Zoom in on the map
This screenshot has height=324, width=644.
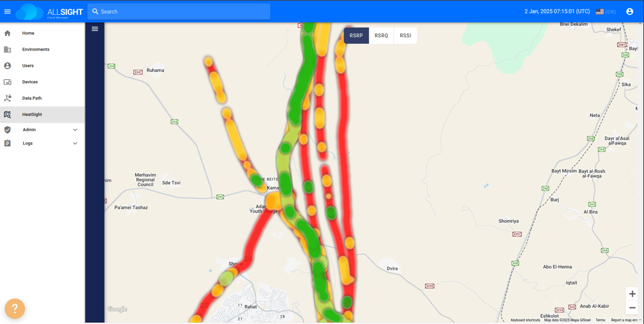(632, 294)
